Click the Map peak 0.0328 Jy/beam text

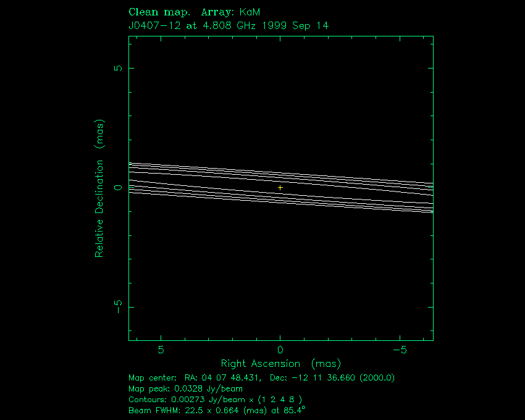[185, 388]
